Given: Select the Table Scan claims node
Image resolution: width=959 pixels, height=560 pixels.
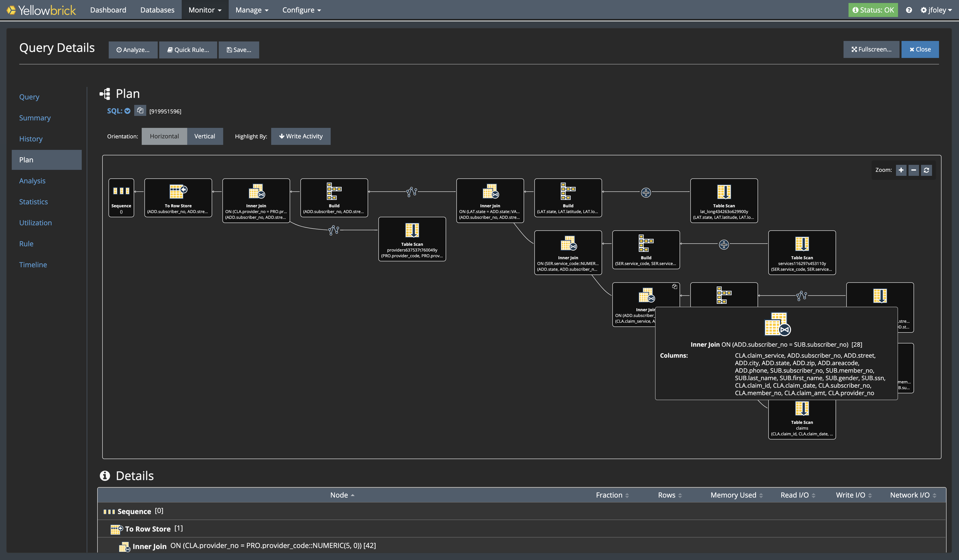Looking at the screenshot, I should point(802,420).
